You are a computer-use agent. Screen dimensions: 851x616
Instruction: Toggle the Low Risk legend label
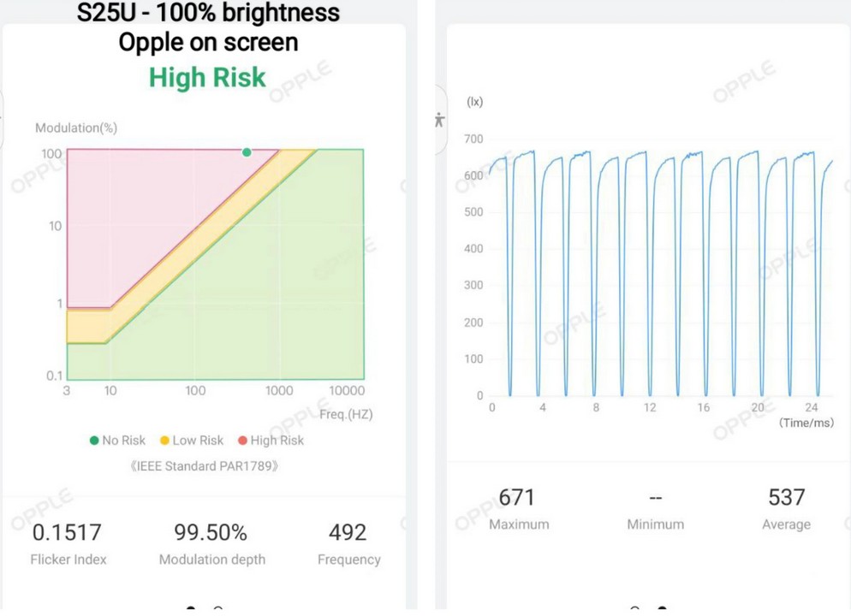(x=198, y=441)
